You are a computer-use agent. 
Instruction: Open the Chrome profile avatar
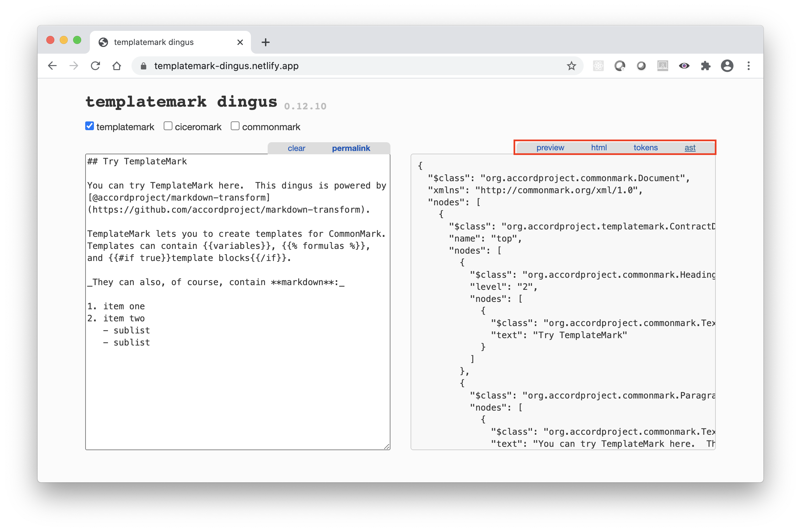click(727, 66)
